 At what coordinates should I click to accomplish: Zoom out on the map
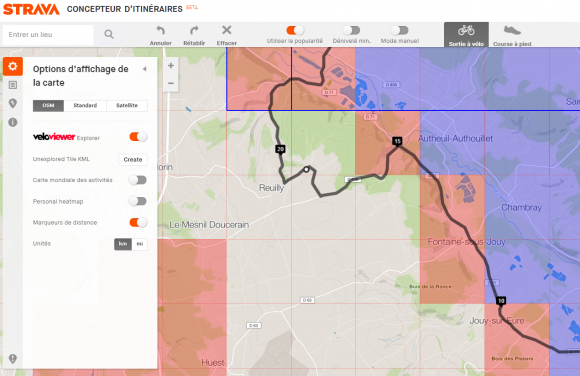click(x=171, y=83)
